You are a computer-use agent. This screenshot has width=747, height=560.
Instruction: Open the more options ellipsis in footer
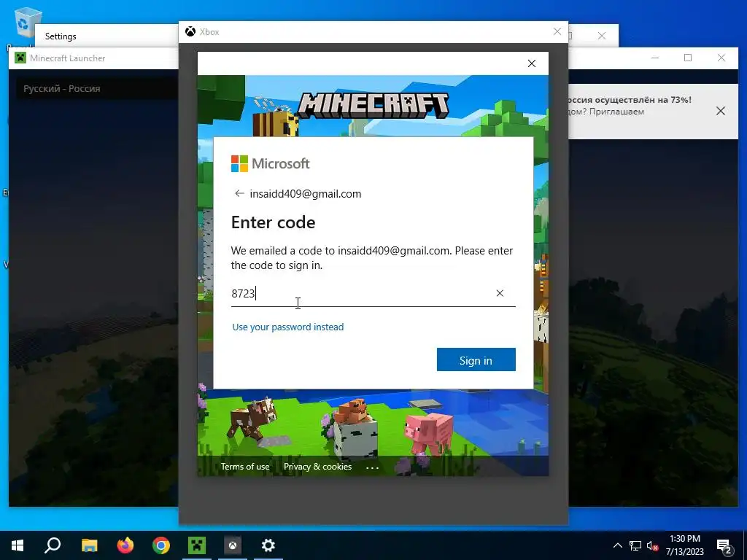pyautogui.click(x=373, y=467)
